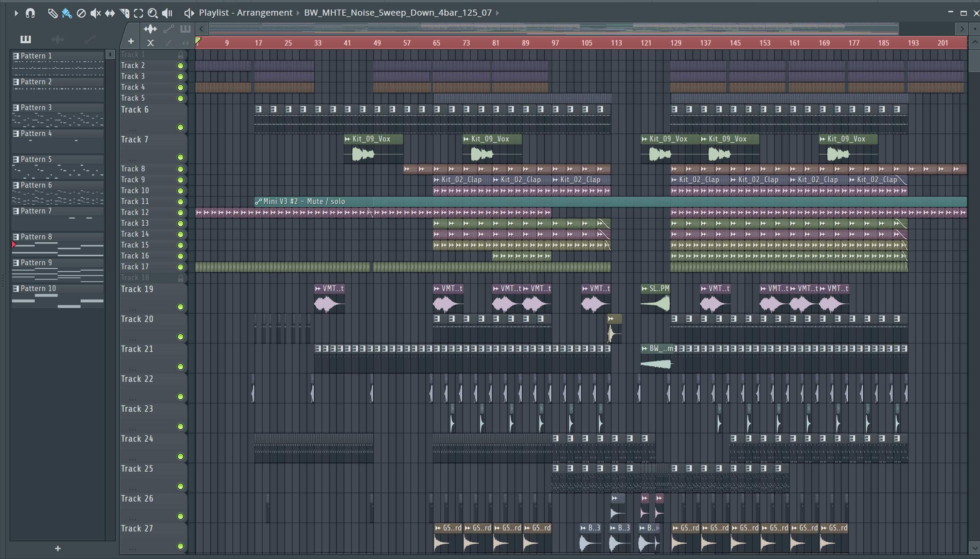Toggle the mute LED on Track 7
This screenshot has width=980, height=559.
[180, 157]
